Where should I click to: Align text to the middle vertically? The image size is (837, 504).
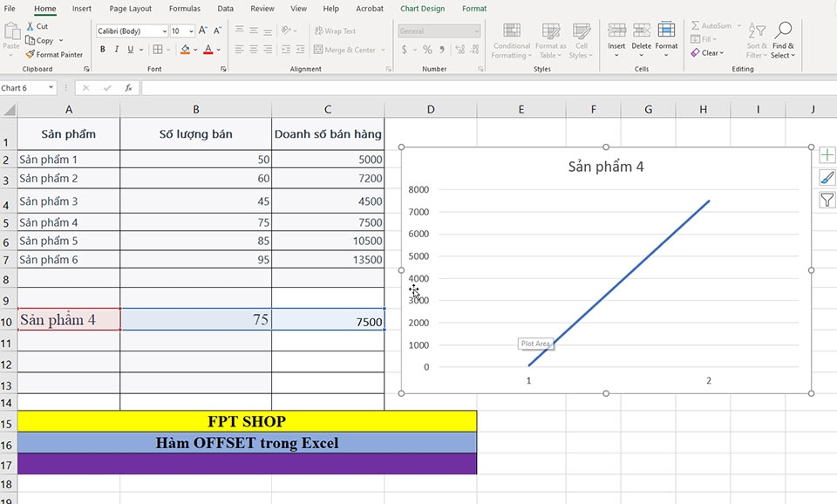254,31
